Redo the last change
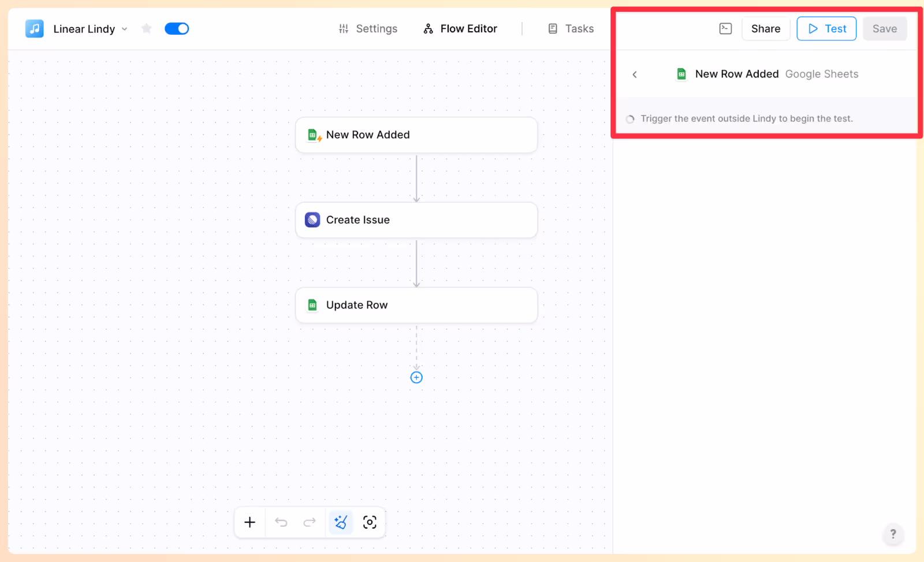 point(310,522)
